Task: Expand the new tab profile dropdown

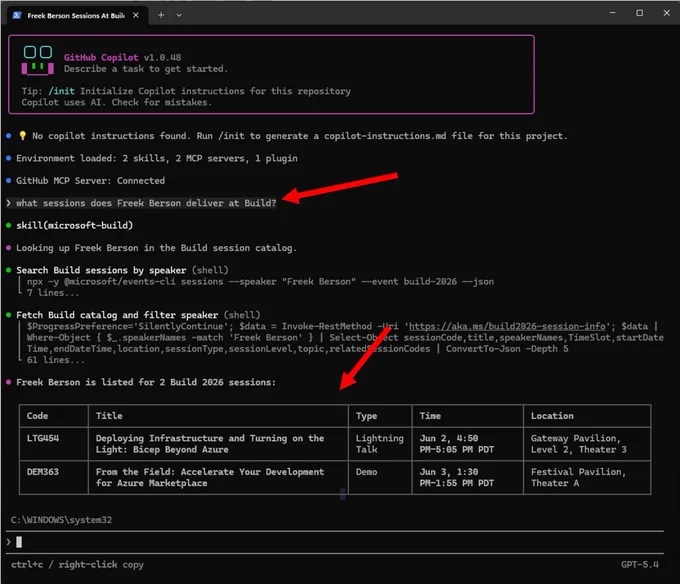Action: pyautogui.click(x=179, y=15)
